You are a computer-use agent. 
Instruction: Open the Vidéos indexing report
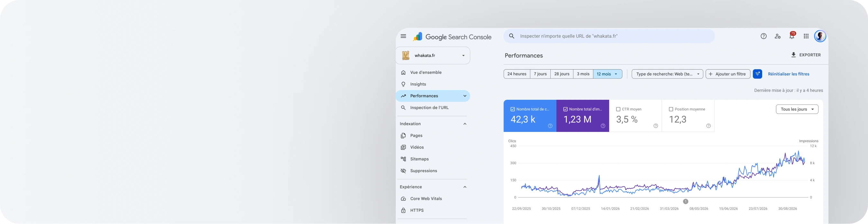(433, 147)
